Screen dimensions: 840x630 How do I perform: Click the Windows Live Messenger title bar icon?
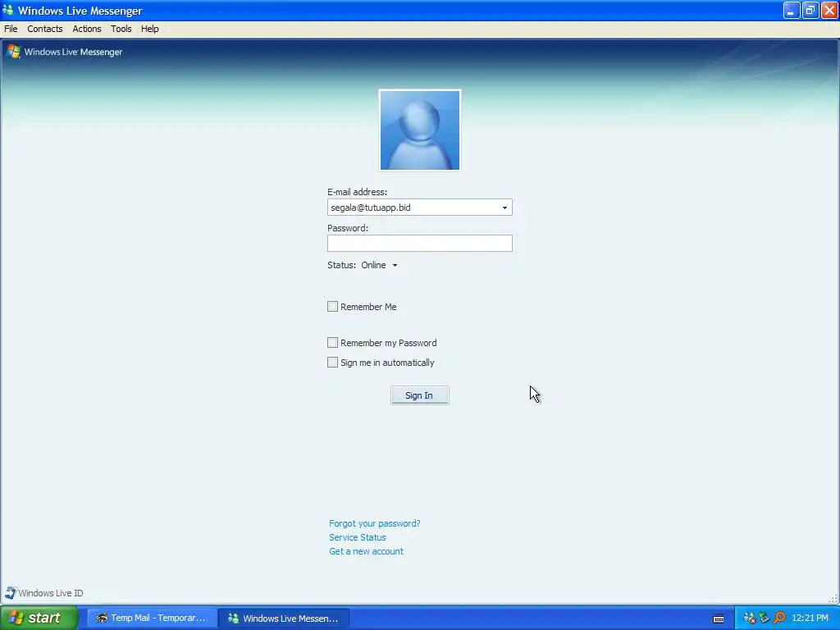pos(8,10)
